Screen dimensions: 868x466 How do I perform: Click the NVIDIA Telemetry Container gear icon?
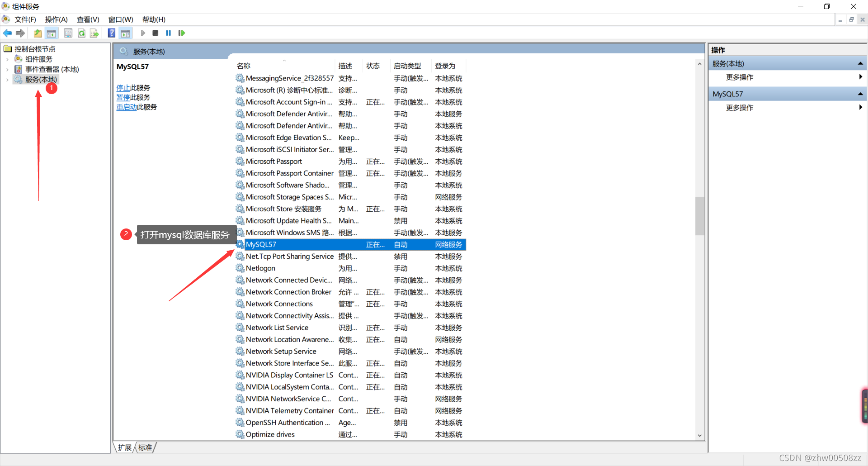pyautogui.click(x=240, y=411)
